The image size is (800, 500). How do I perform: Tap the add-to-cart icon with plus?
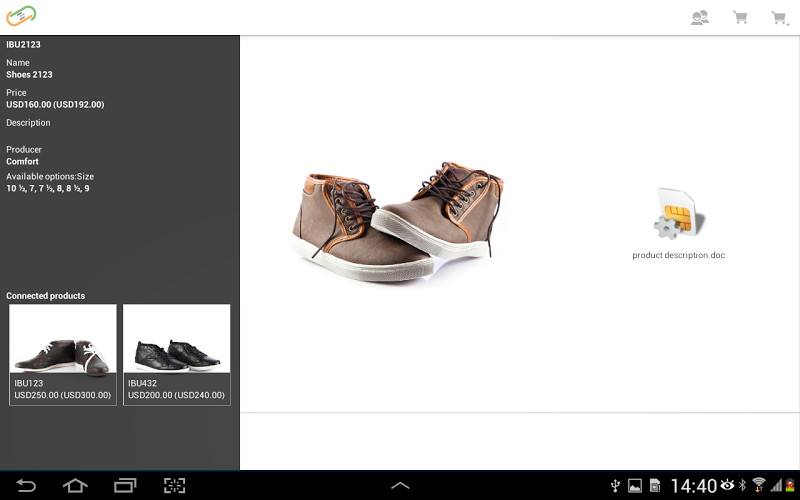(780, 18)
